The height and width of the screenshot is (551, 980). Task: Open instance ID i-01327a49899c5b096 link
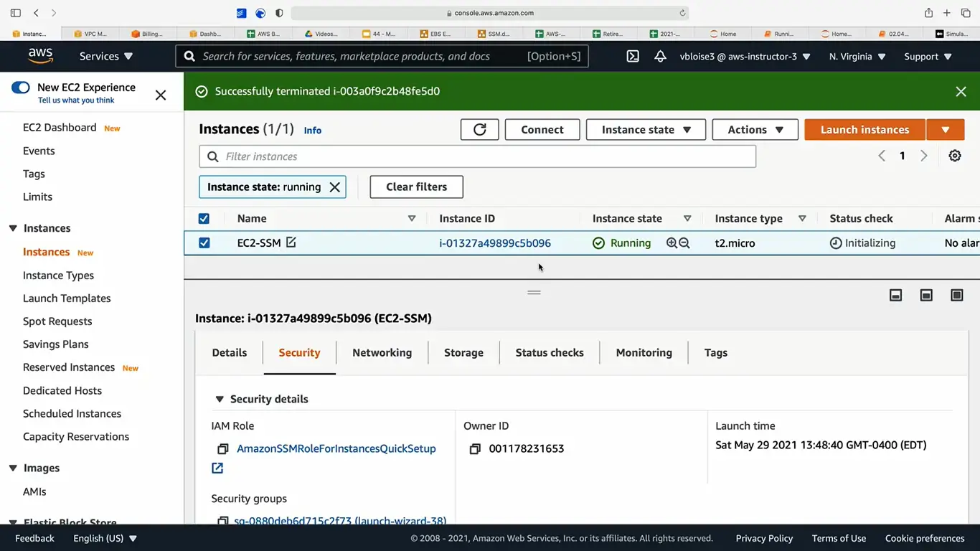coord(495,243)
